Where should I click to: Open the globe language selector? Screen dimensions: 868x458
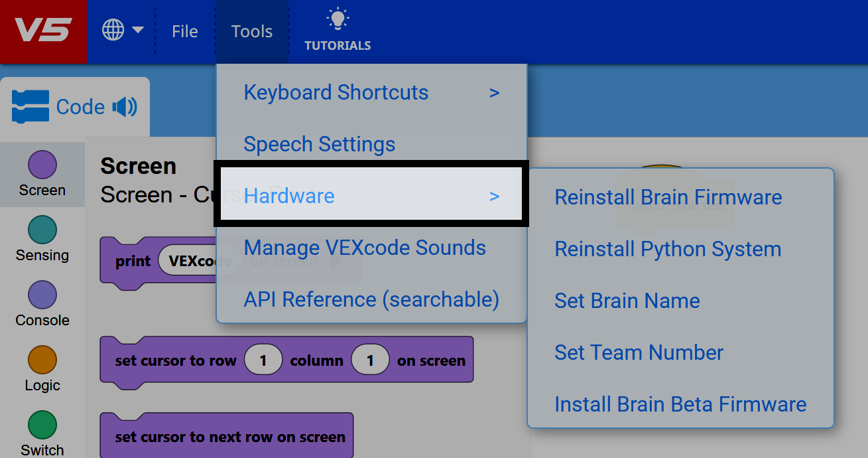click(113, 31)
